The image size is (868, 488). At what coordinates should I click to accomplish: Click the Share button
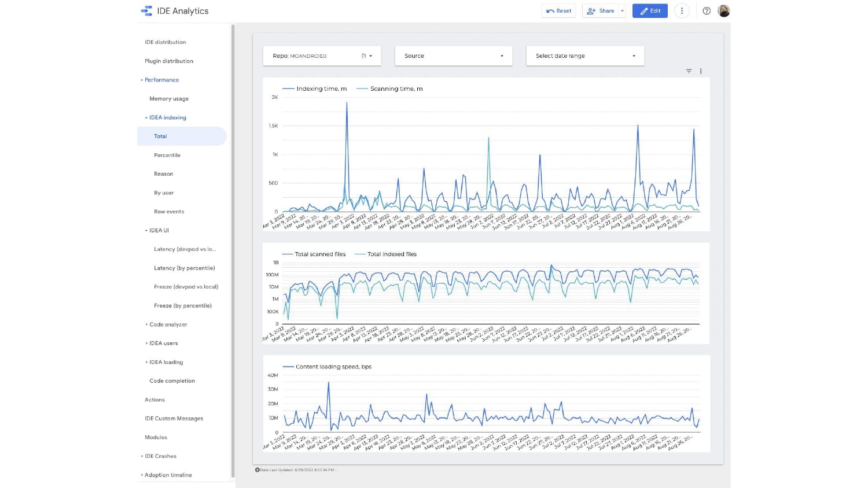point(601,10)
